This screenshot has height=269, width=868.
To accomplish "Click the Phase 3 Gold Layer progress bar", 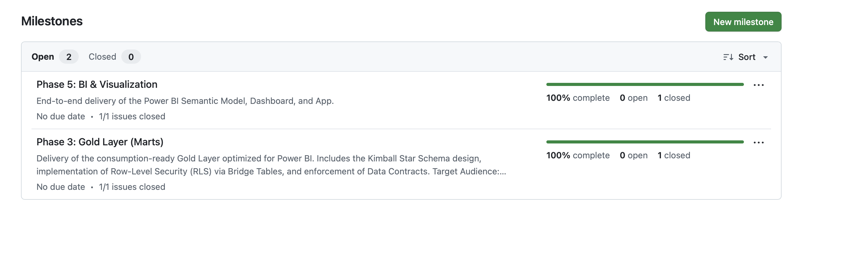I will tap(645, 142).
